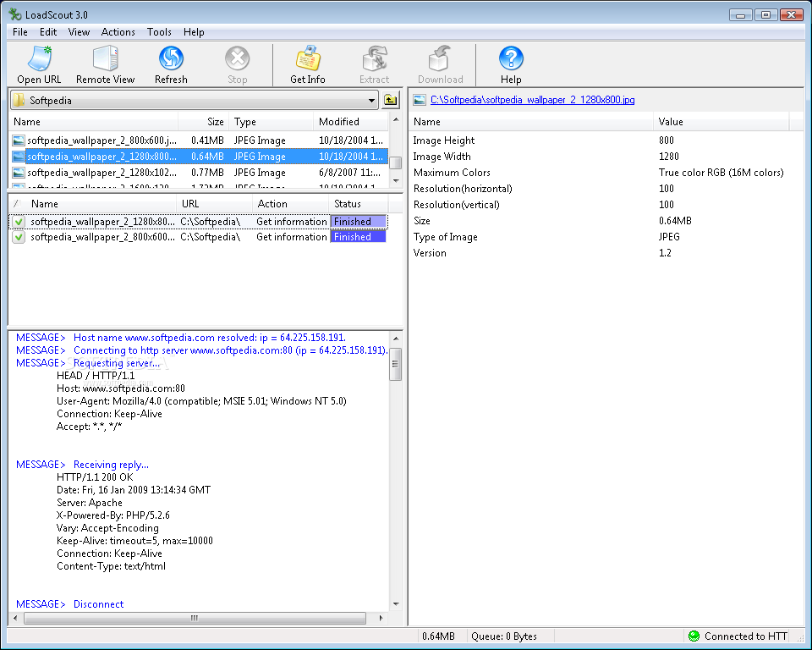Viewport: 812px width, 650px height.
Task: Click the Finished progress bar for the 800x600 task
Action: coord(359,237)
